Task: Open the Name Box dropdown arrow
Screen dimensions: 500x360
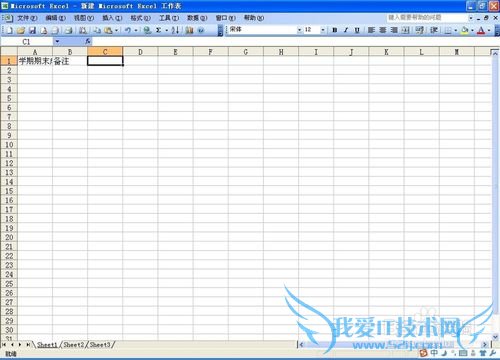Action: [x=57, y=42]
